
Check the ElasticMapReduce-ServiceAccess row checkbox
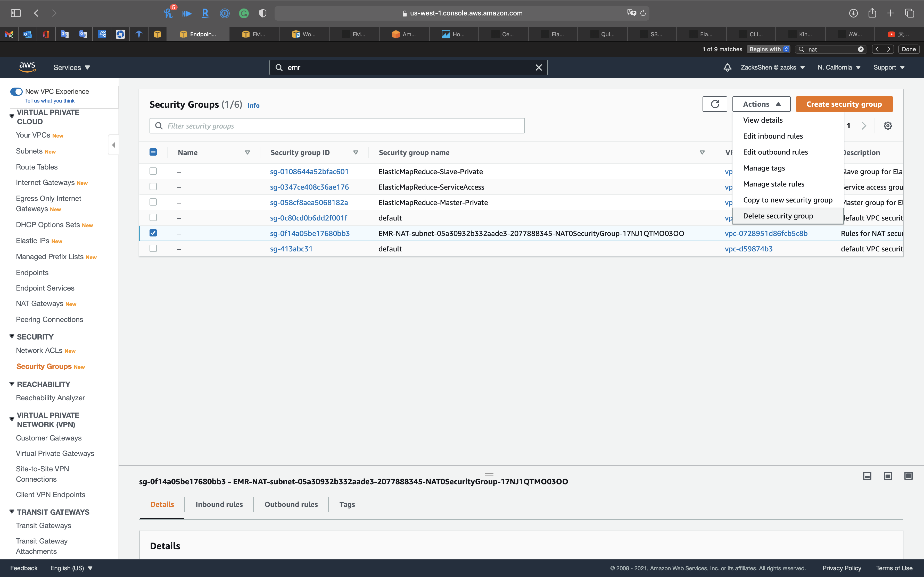click(153, 187)
